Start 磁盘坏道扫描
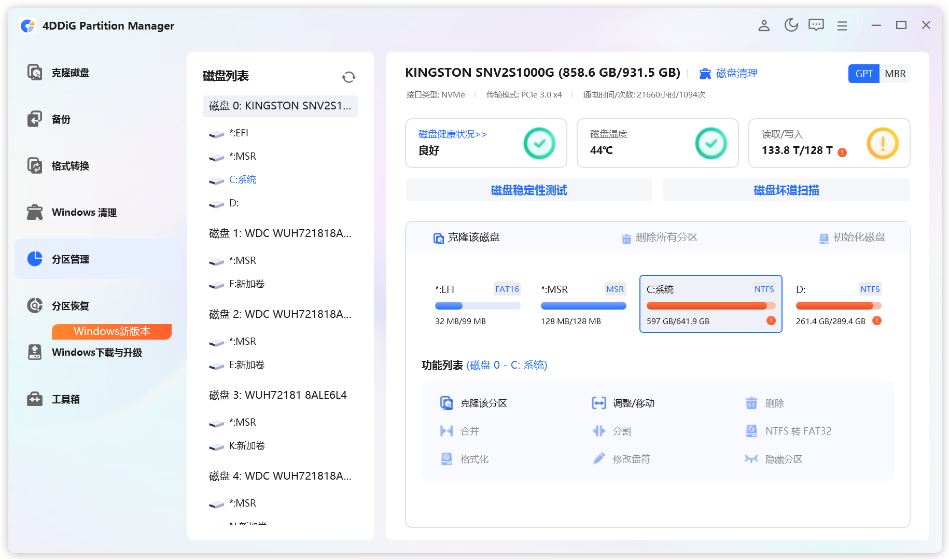The width and height of the screenshot is (949, 560). 786,190
